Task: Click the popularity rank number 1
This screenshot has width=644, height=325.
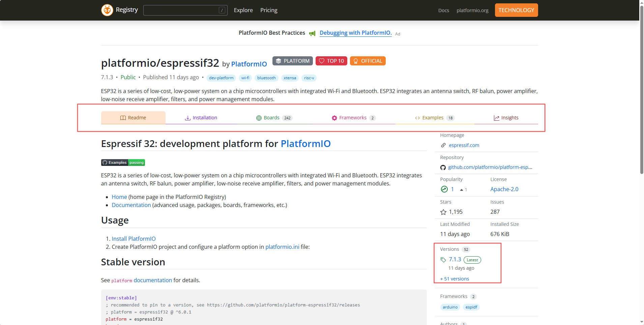Action: tap(452, 189)
